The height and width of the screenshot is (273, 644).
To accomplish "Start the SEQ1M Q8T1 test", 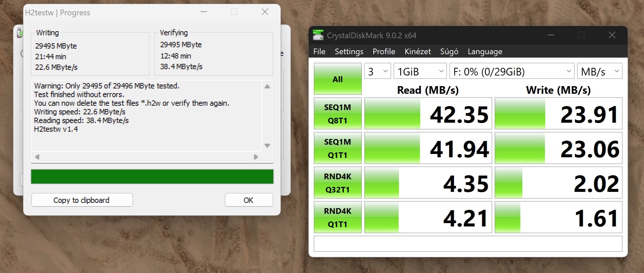I will click(x=337, y=113).
